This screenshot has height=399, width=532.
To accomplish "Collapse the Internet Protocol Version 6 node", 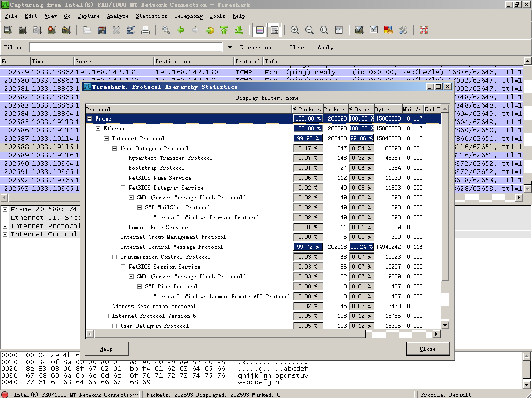I will 106,316.
